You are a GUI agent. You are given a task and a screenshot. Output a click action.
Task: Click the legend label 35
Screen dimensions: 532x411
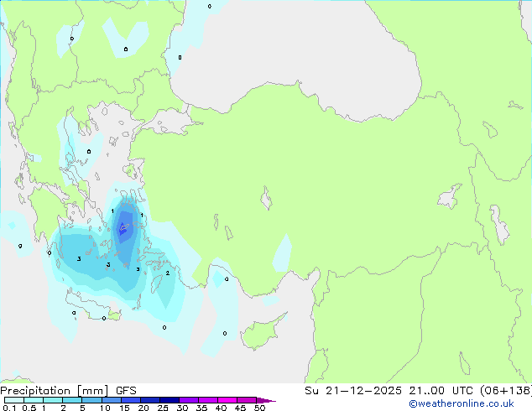(x=201, y=408)
